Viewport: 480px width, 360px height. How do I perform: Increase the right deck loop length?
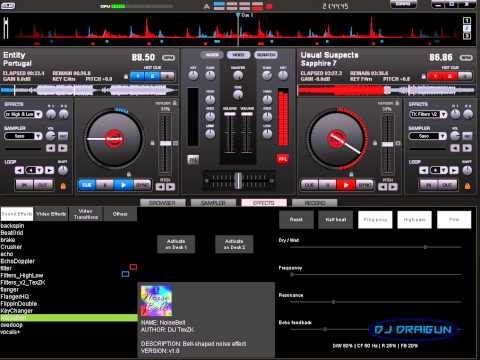click(x=454, y=170)
